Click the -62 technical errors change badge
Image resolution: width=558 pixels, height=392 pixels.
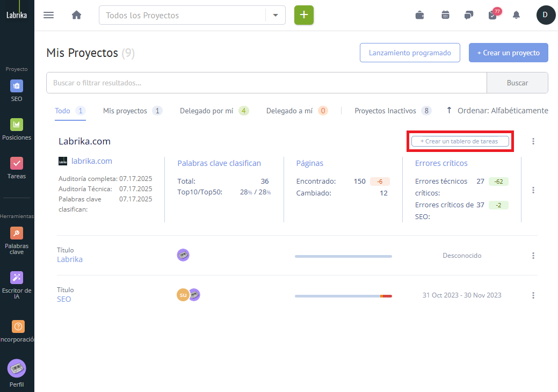pyautogui.click(x=498, y=182)
